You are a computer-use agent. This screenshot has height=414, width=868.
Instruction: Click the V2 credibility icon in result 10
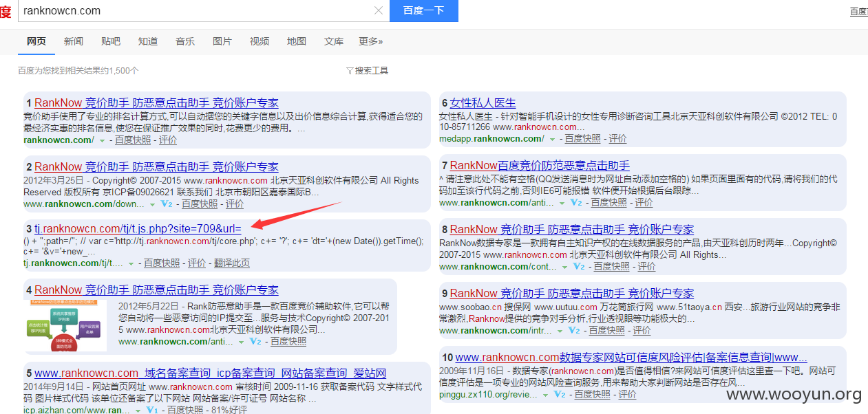pyautogui.click(x=560, y=395)
